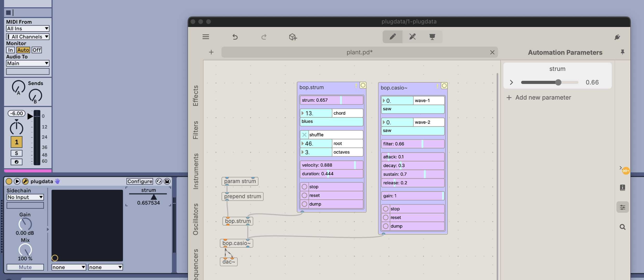644x280 pixels.
Task: Click the play triangle icon on plugdata device
Action: coord(17,181)
